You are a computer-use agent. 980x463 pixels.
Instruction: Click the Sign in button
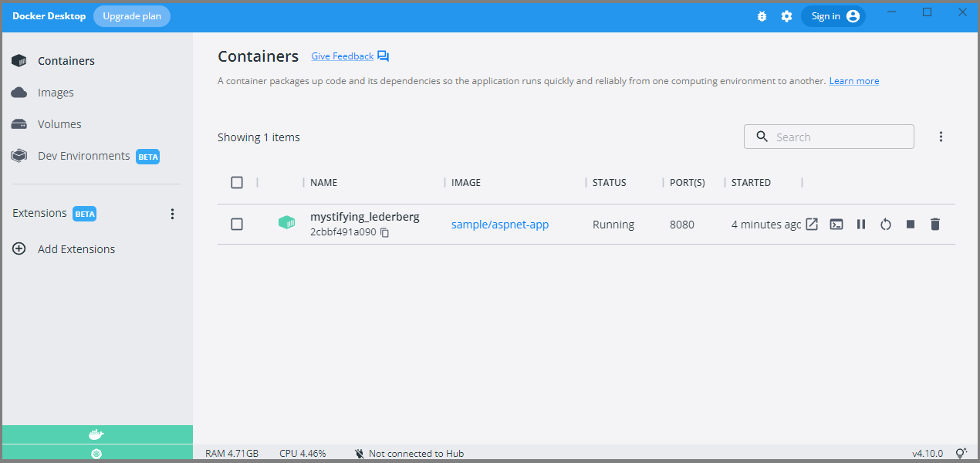pos(833,16)
